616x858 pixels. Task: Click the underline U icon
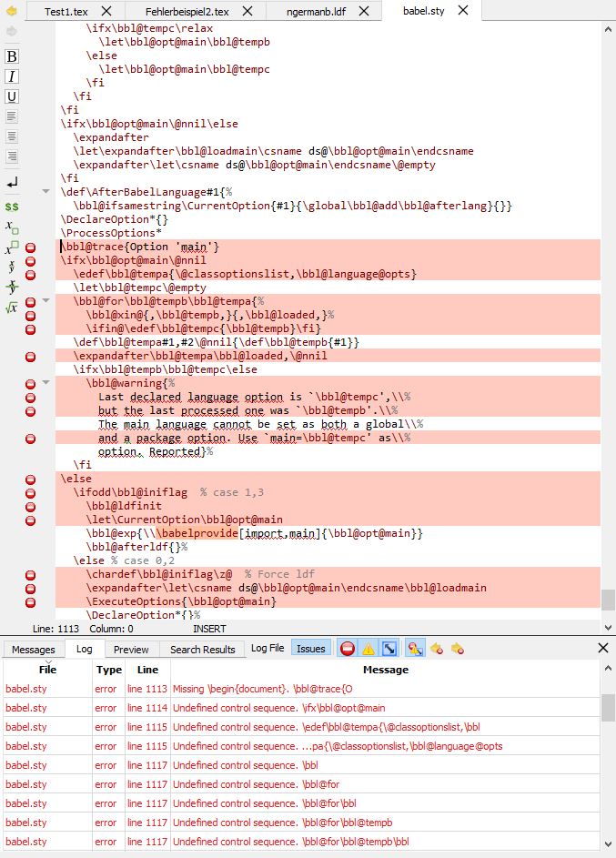[12, 96]
